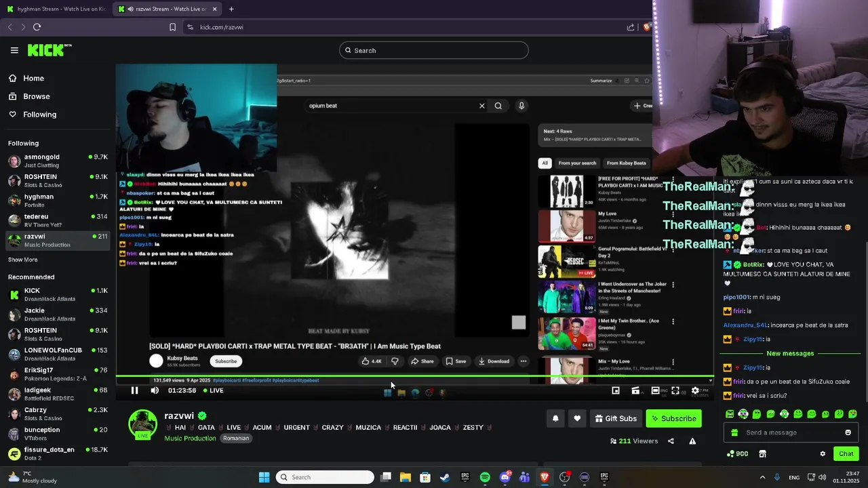Open File Explorer from the taskbar
This screenshot has width=868, height=488.
(406, 477)
